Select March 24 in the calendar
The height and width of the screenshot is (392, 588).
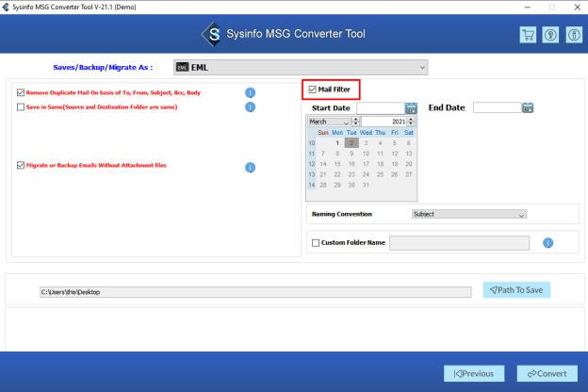[366, 174]
